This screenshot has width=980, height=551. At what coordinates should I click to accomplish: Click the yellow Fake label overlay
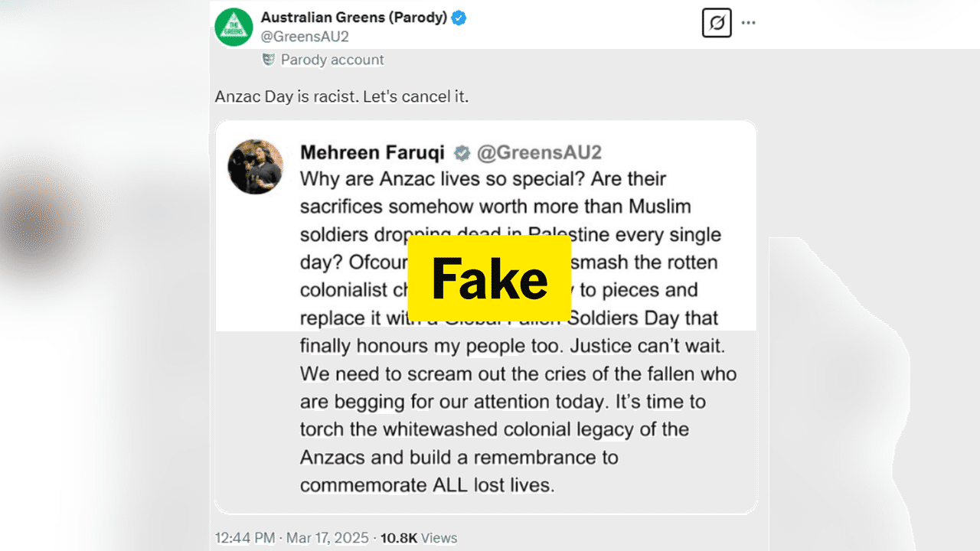click(489, 278)
